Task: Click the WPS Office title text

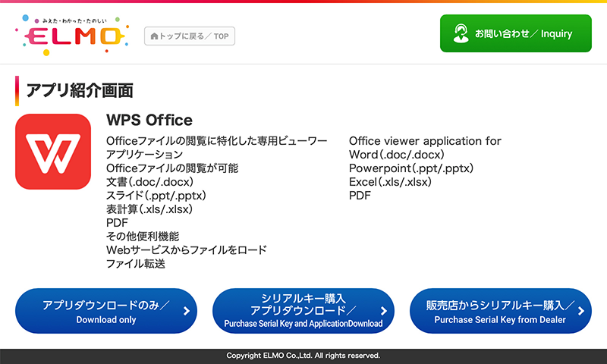Action: pyautogui.click(x=149, y=120)
